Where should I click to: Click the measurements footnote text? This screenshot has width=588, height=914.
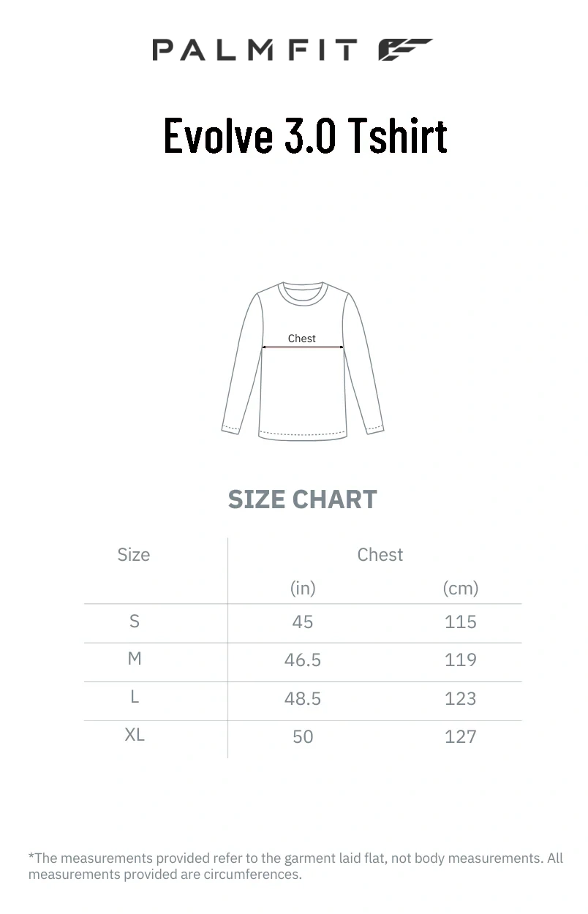[x=295, y=866]
